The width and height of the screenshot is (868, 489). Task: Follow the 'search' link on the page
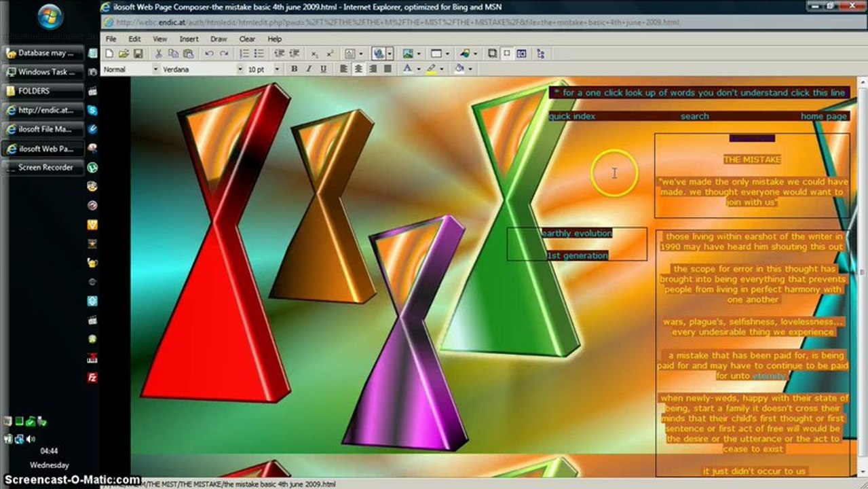[x=694, y=116]
